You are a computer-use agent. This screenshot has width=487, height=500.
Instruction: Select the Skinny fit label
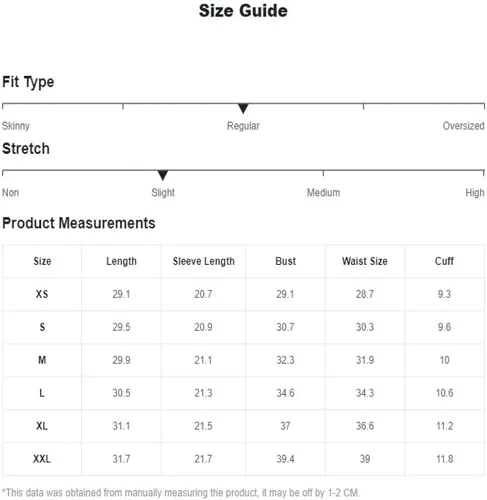click(16, 126)
